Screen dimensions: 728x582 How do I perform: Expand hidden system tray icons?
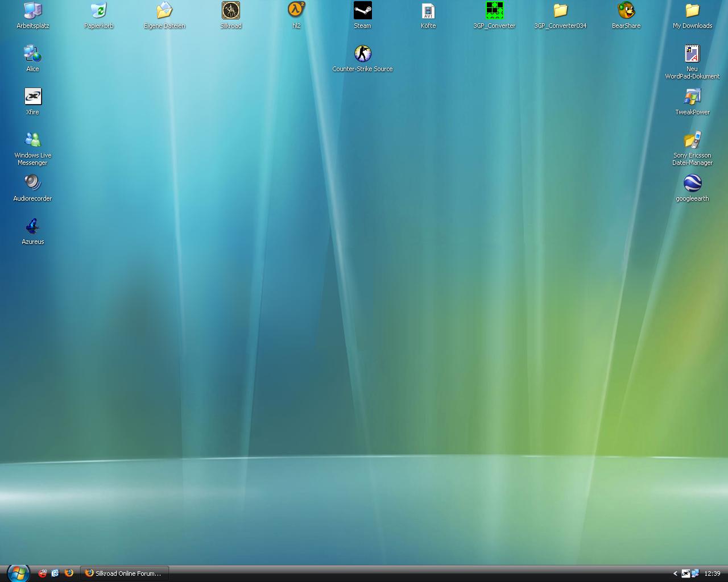675,573
